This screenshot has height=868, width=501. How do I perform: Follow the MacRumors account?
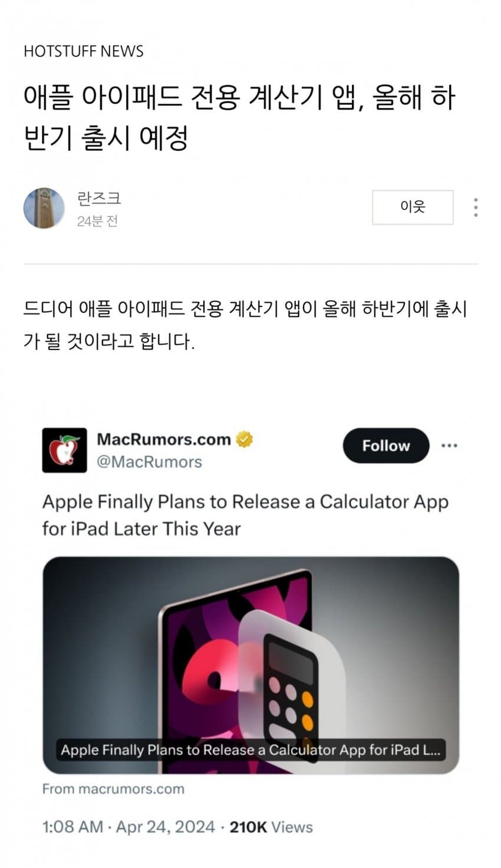point(386,445)
